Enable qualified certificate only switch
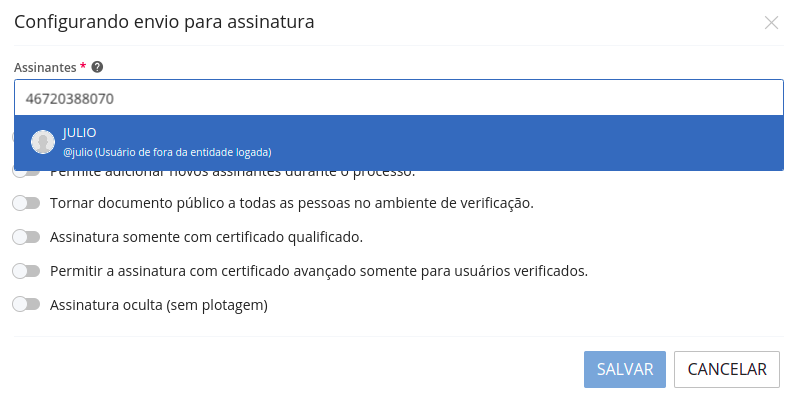 tap(26, 237)
